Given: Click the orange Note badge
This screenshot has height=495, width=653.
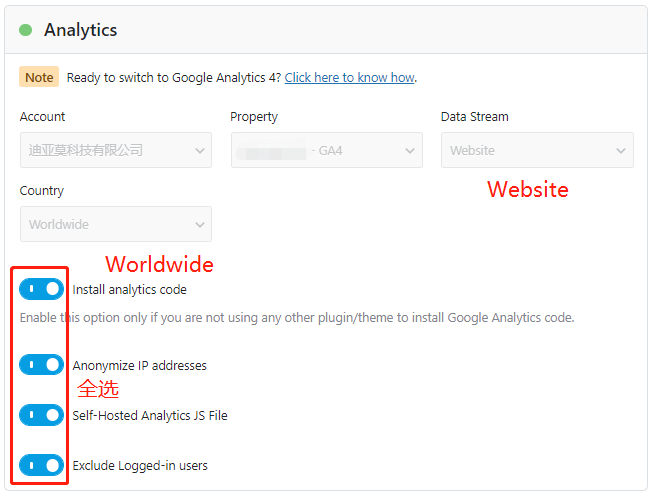Looking at the screenshot, I should click(39, 77).
